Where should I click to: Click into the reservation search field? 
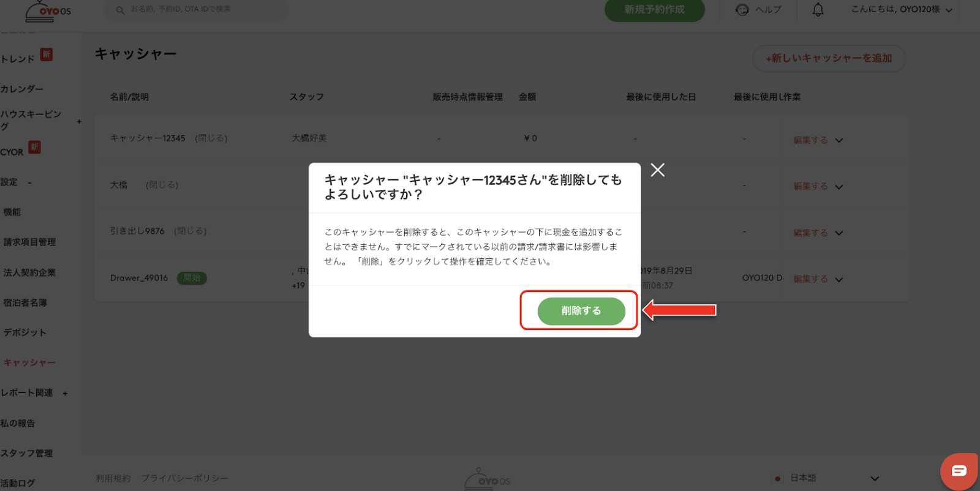pyautogui.click(x=196, y=10)
